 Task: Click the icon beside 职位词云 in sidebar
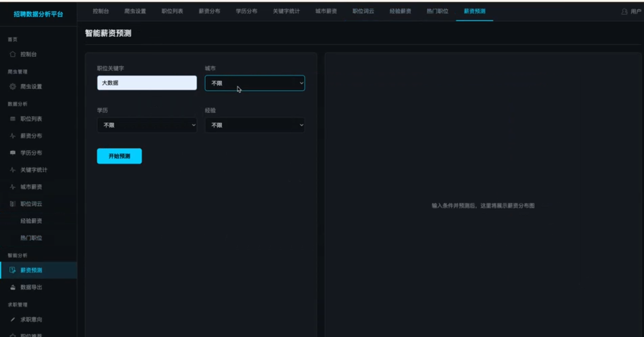[x=13, y=204]
